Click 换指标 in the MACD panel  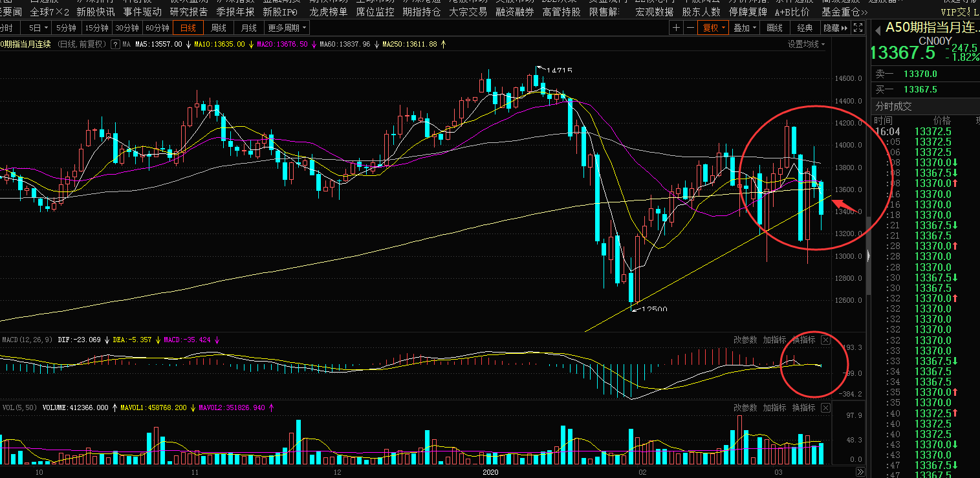tap(804, 340)
